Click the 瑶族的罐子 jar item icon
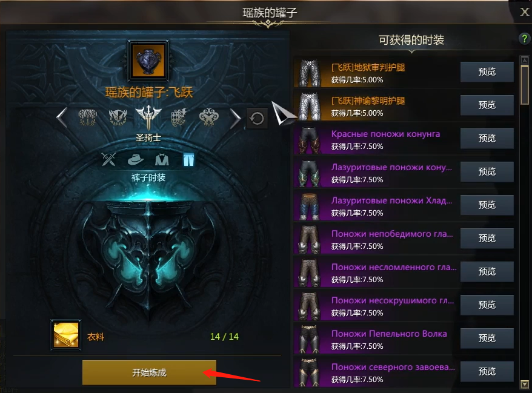Screen dimensions: 532x393 [x=148, y=61]
